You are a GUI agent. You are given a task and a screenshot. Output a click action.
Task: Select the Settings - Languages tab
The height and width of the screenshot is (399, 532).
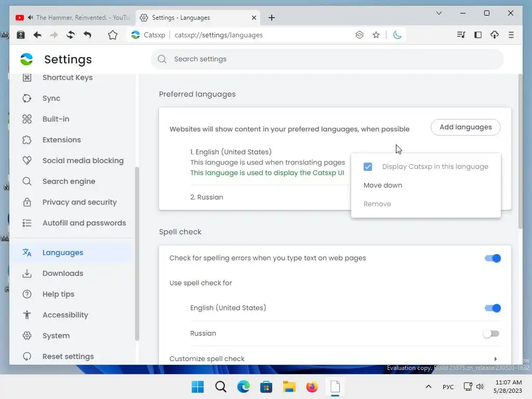coord(198,18)
